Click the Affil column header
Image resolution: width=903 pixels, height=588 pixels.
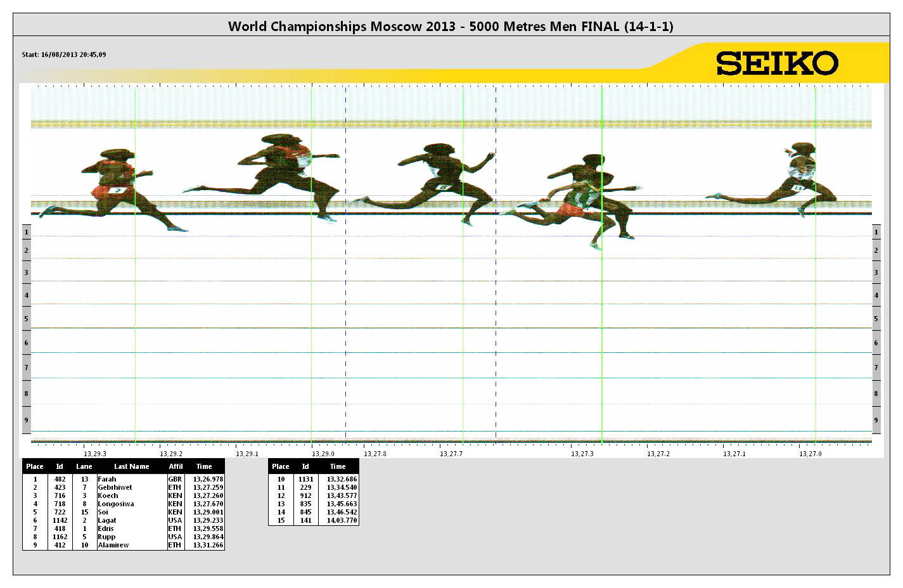176,466
